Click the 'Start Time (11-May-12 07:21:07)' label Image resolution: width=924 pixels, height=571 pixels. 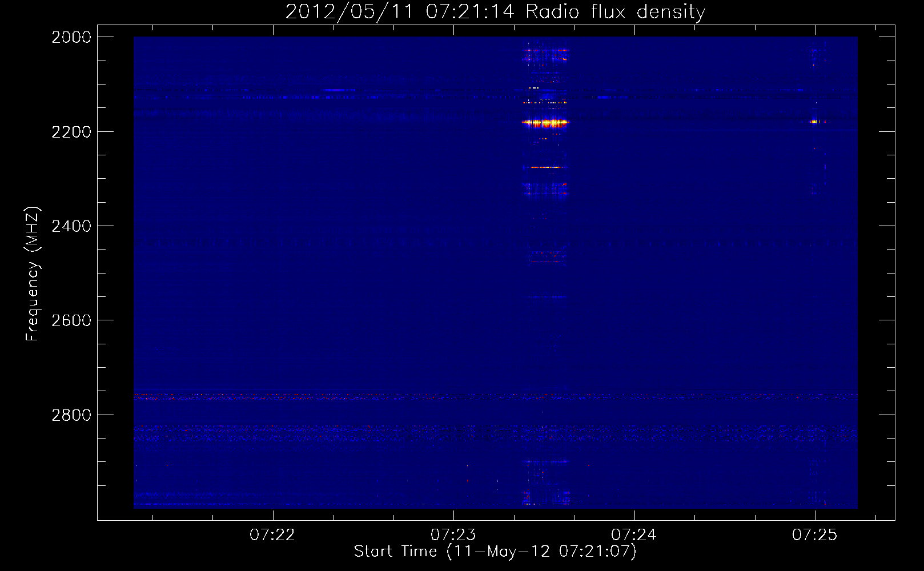coord(495,551)
